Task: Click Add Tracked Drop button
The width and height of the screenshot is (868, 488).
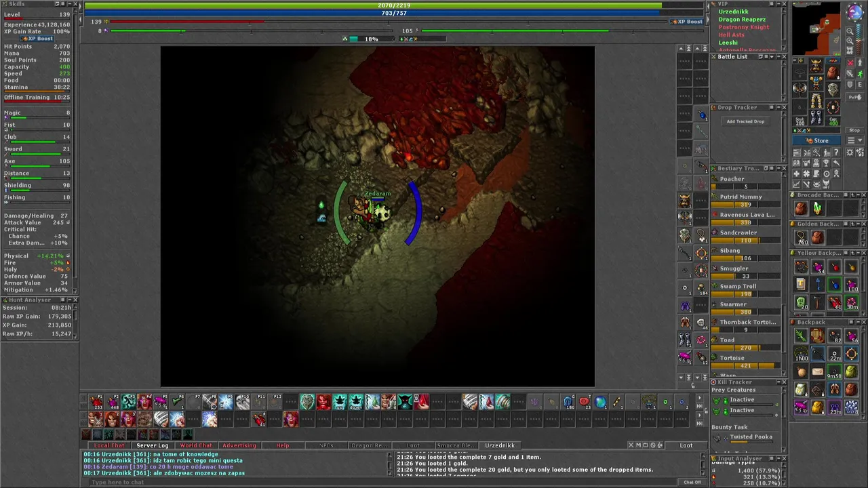Action: click(745, 121)
